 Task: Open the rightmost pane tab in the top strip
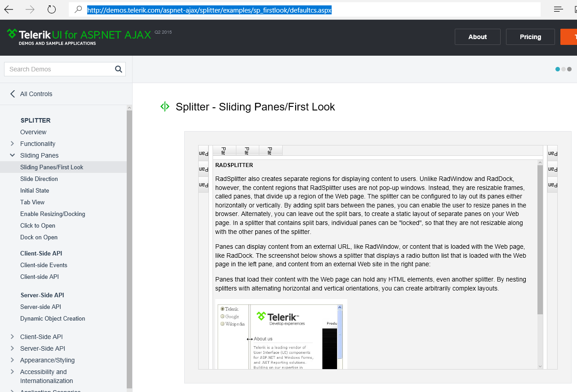(x=271, y=150)
